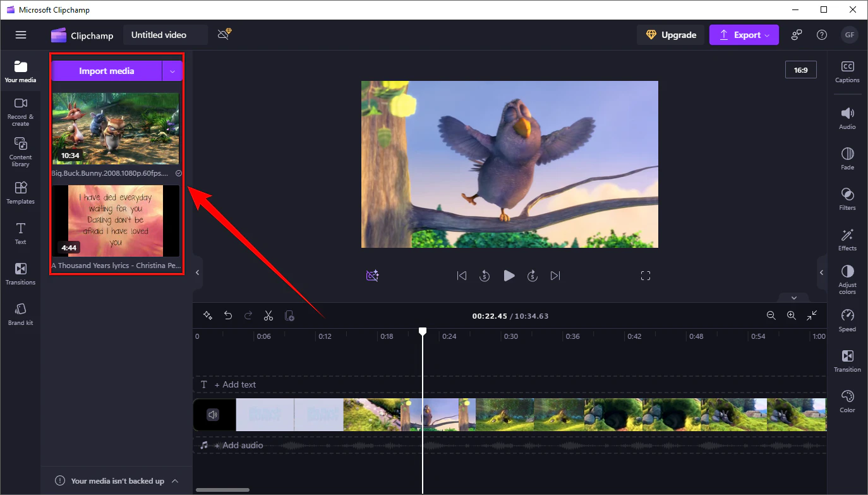868x495 pixels.
Task: Open the Text tab in sidebar
Action: pos(20,233)
